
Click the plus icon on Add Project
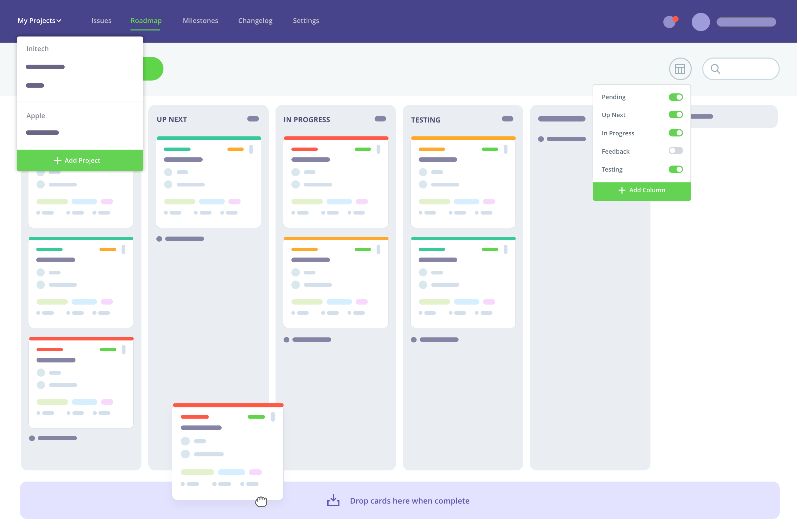click(x=57, y=160)
